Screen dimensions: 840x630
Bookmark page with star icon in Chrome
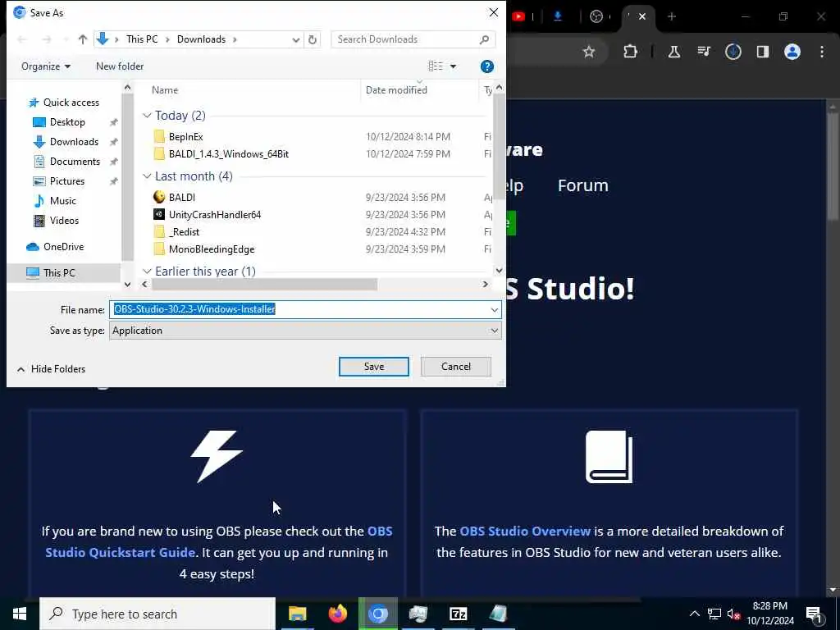(589, 52)
